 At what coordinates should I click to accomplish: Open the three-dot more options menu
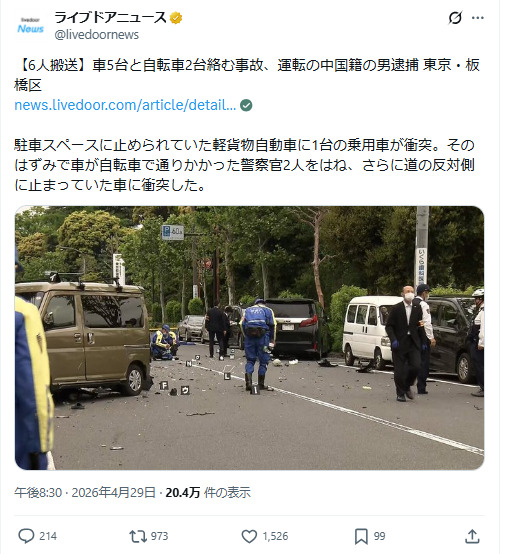(478, 18)
